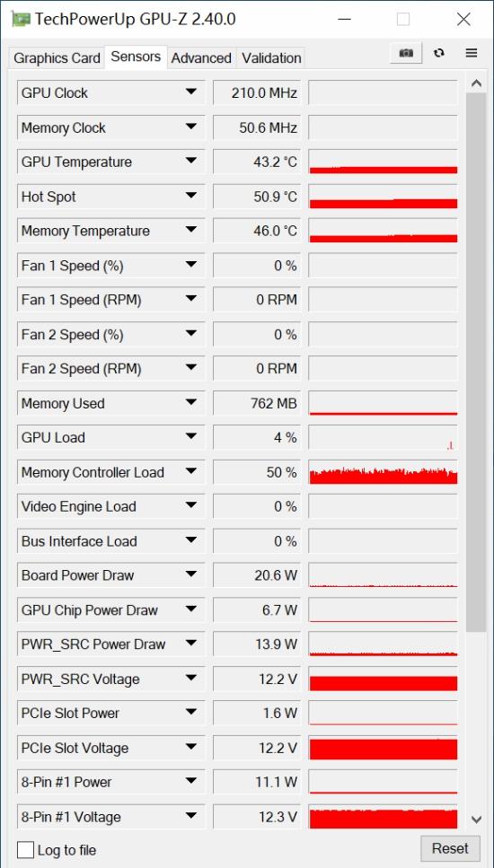The width and height of the screenshot is (494, 868).
Task: Click the scrollbar up arrow
Action: click(x=476, y=83)
